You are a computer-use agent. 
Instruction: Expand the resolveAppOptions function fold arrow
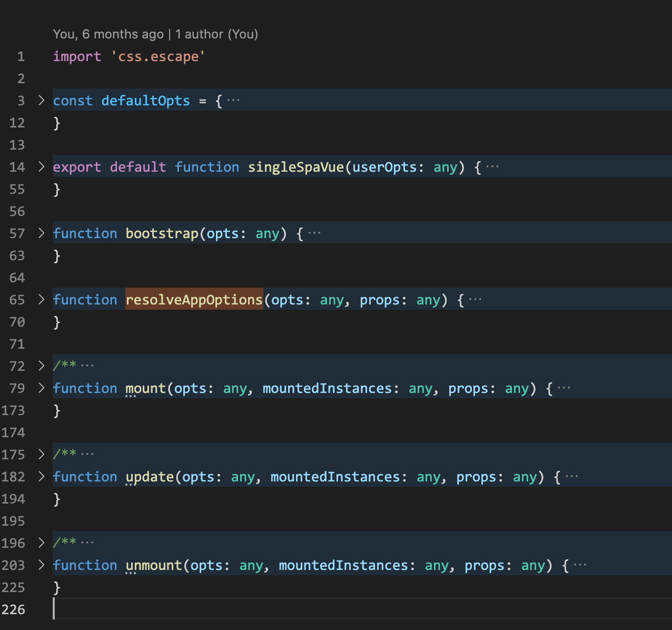coord(42,299)
